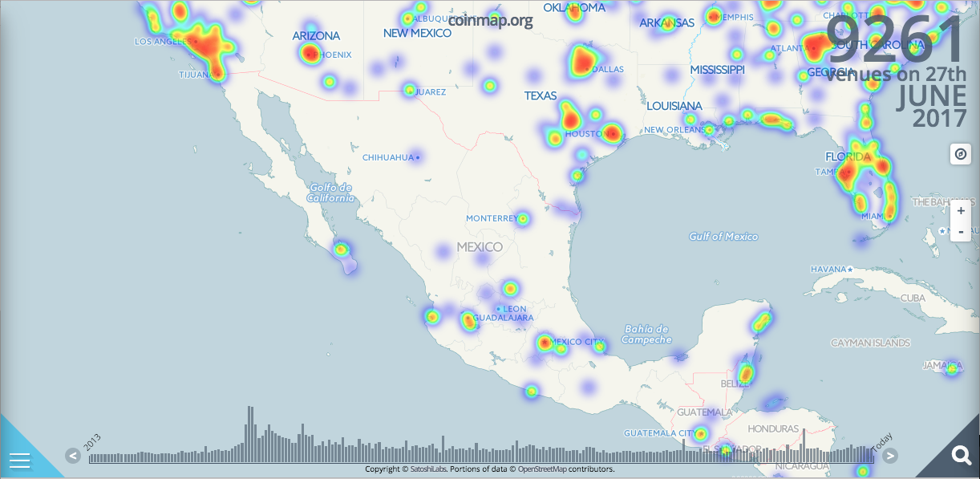
Task: Click the coinmap.org title
Action: [490, 21]
